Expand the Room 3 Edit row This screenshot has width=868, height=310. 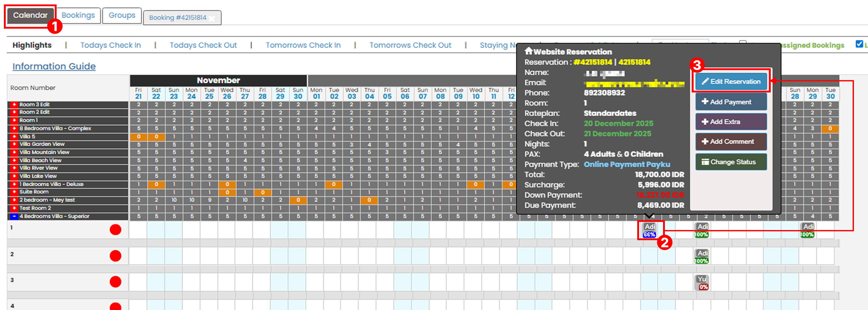(x=14, y=105)
